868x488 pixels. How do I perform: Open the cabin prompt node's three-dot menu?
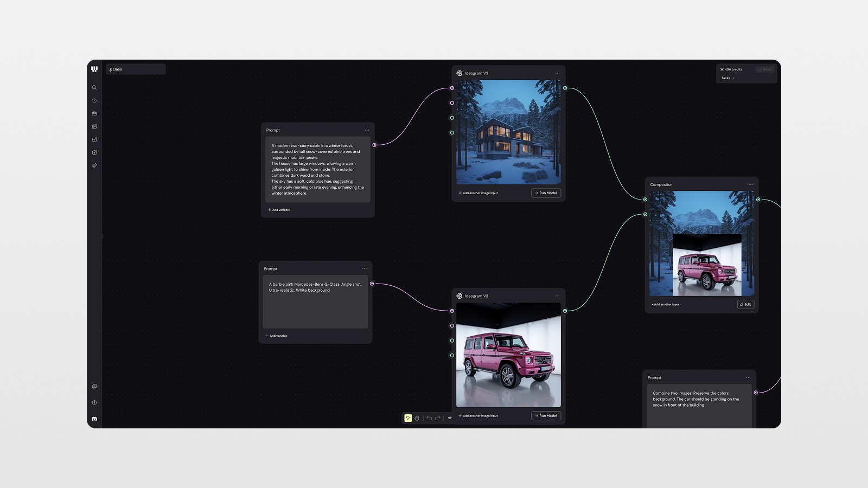click(367, 130)
